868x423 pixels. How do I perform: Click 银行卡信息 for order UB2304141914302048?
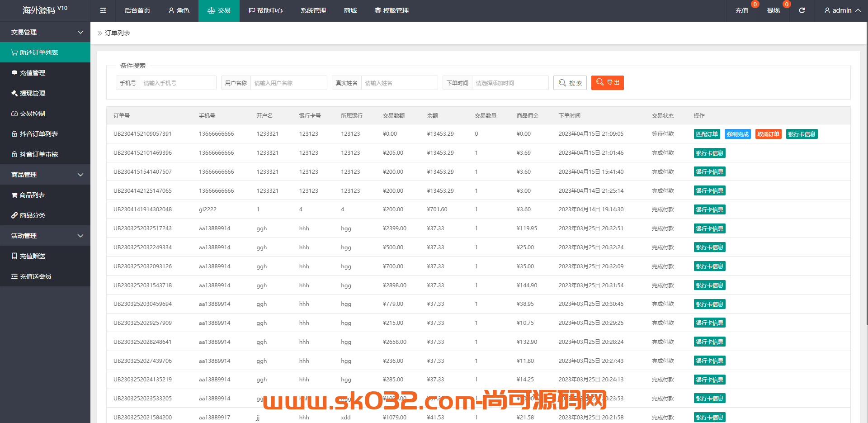[x=710, y=209]
